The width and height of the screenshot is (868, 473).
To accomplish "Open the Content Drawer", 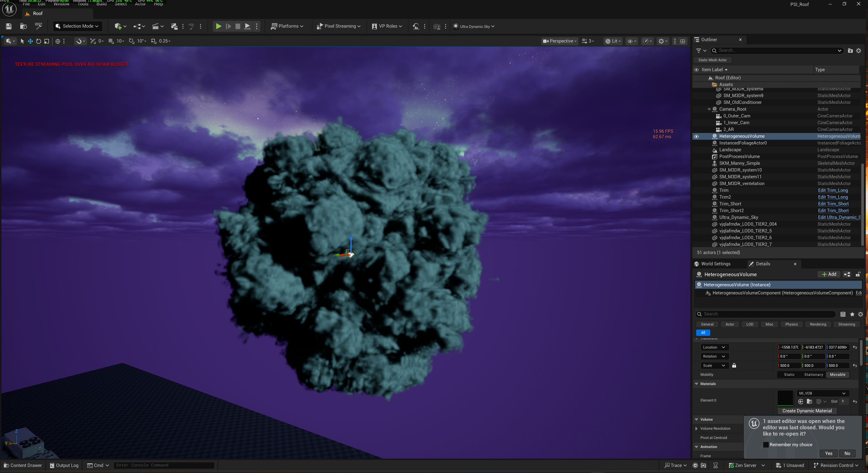I will click(x=23, y=465).
